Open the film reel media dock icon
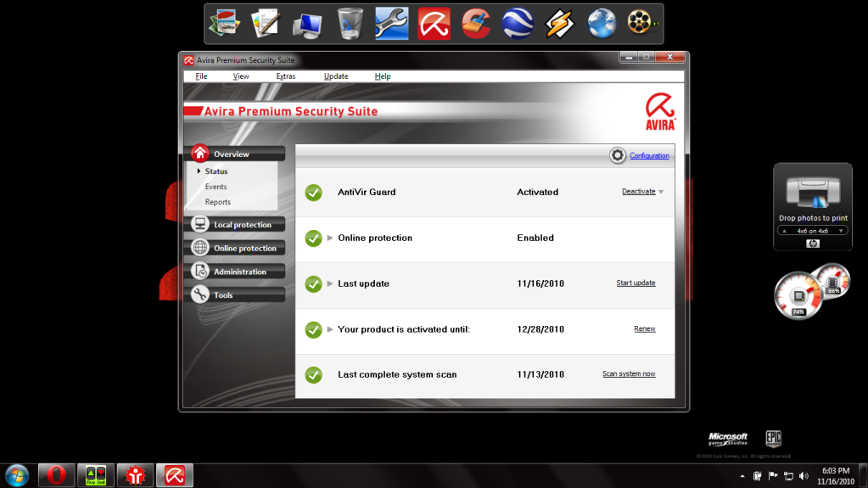The width and height of the screenshot is (868, 488). [x=642, y=23]
